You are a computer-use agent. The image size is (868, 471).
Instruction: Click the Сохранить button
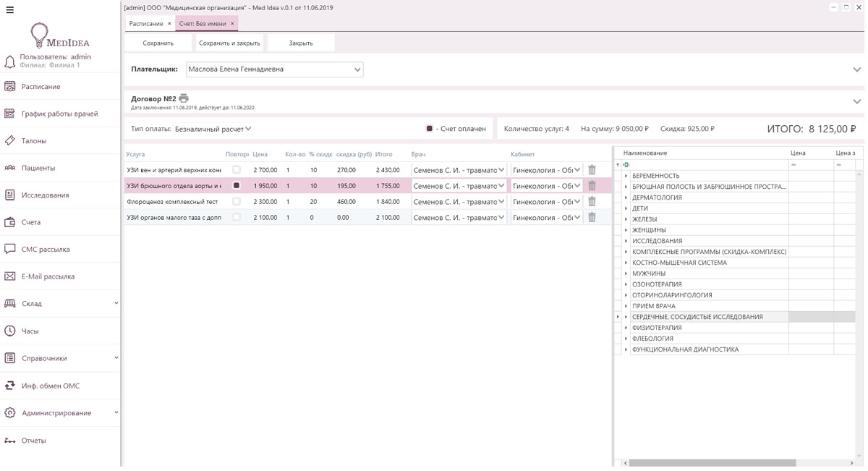pos(158,43)
